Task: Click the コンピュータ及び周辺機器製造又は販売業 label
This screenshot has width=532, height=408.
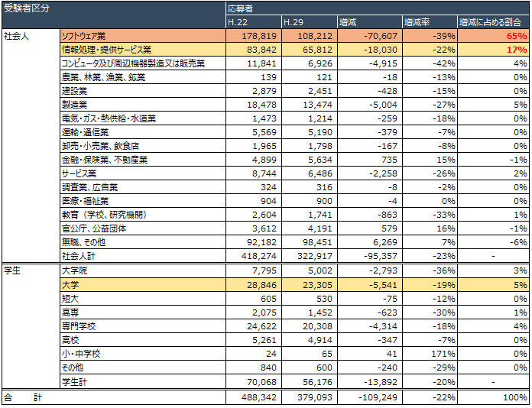Action: coord(133,63)
